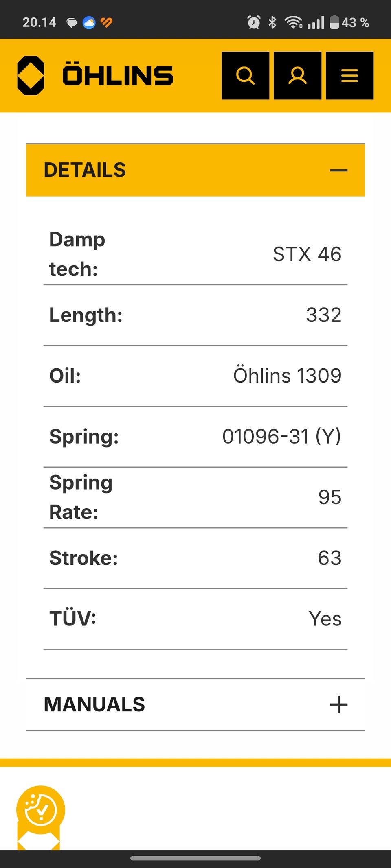Select the Spring value 01096-31 (Y)

point(281,436)
